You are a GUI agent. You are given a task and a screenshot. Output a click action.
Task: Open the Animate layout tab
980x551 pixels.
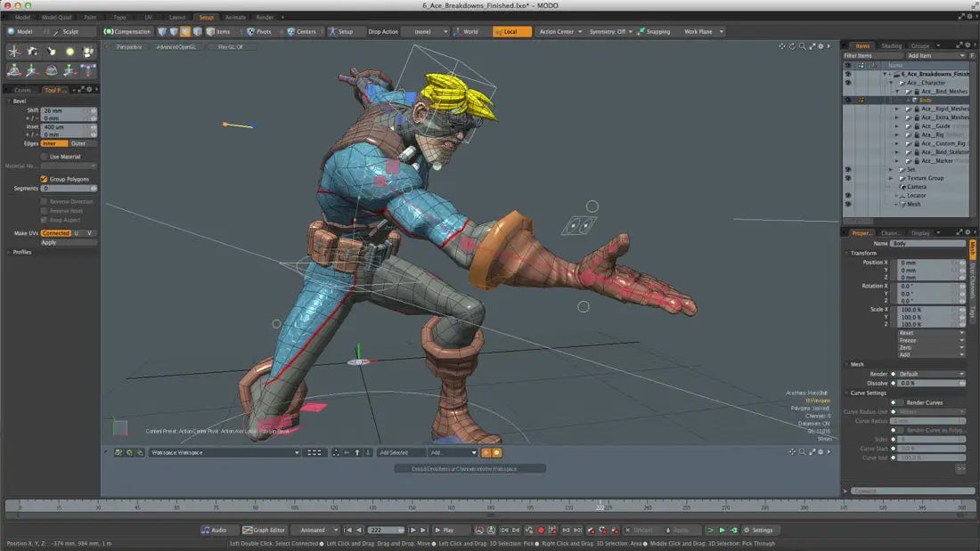[235, 18]
